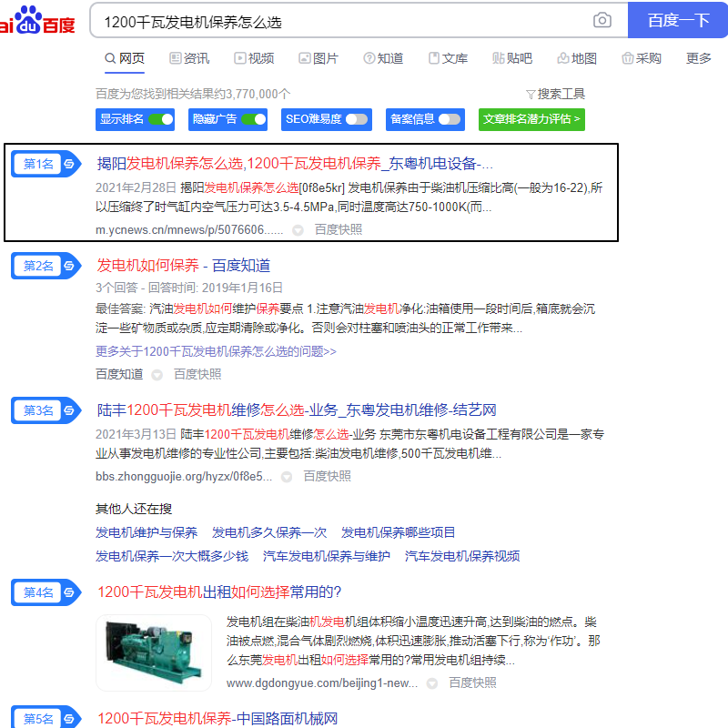Click the www.dgdongyue.com URL link
This screenshot has height=728, width=728.
pyautogui.click(x=322, y=683)
